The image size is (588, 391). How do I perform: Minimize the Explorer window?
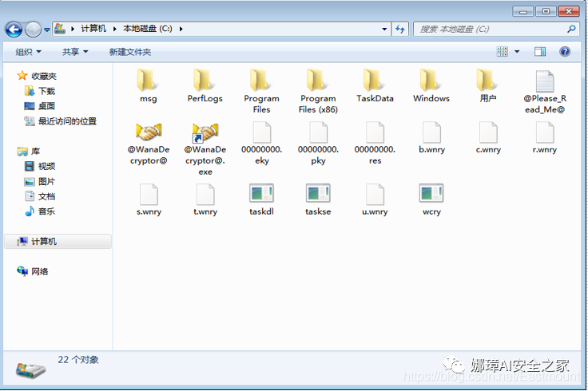click(523, 11)
